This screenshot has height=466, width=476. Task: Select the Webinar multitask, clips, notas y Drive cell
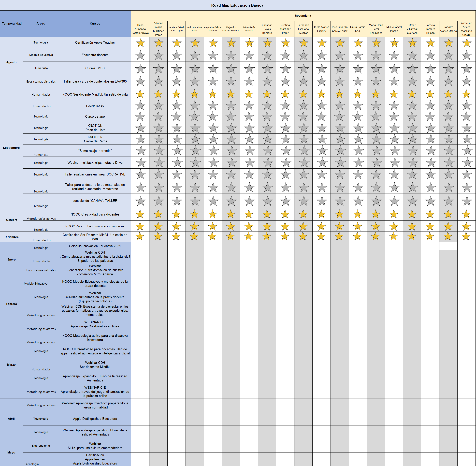[x=95, y=162]
